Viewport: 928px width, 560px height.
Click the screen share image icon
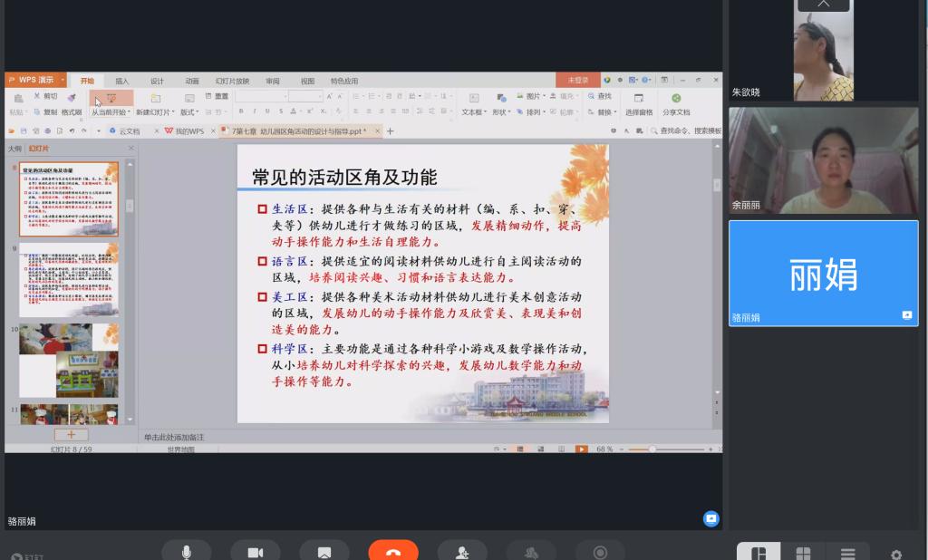(324, 552)
